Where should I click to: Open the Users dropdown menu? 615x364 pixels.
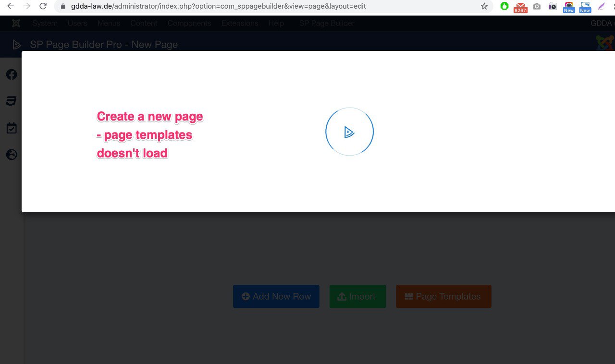pyautogui.click(x=77, y=23)
